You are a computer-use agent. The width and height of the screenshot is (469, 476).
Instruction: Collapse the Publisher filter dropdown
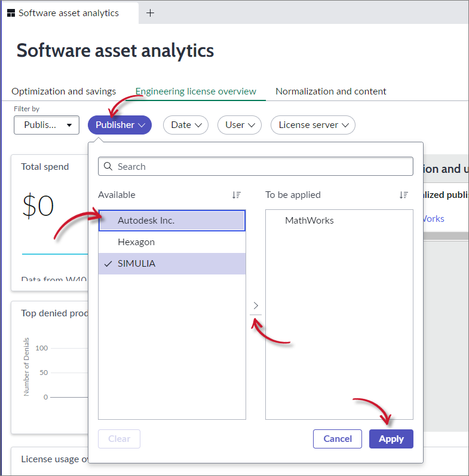point(120,125)
